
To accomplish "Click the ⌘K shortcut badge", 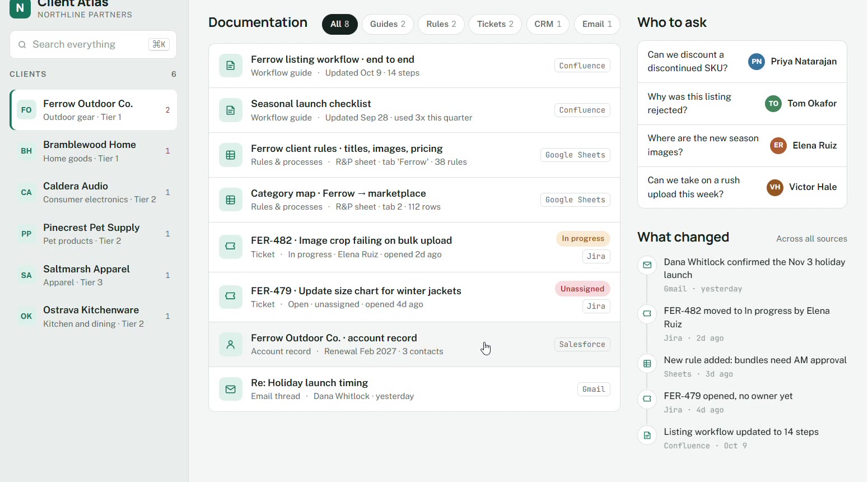I will [x=159, y=45].
